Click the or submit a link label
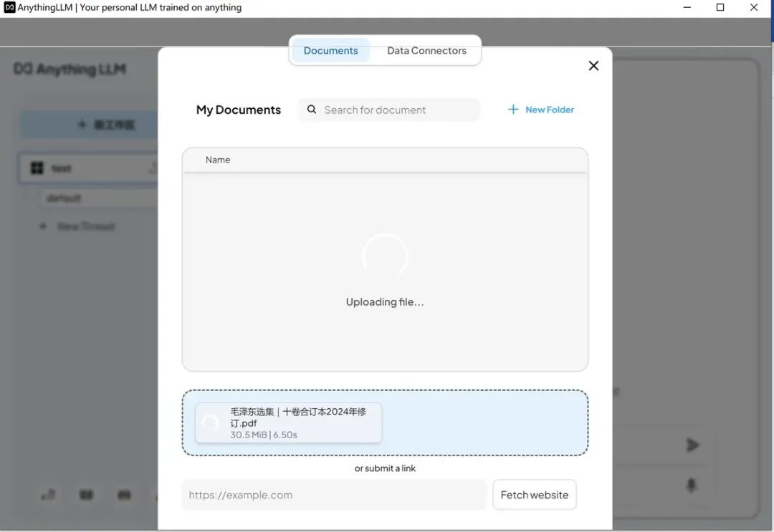This screenshot has width=774, height=532. [x=385, y=468]
